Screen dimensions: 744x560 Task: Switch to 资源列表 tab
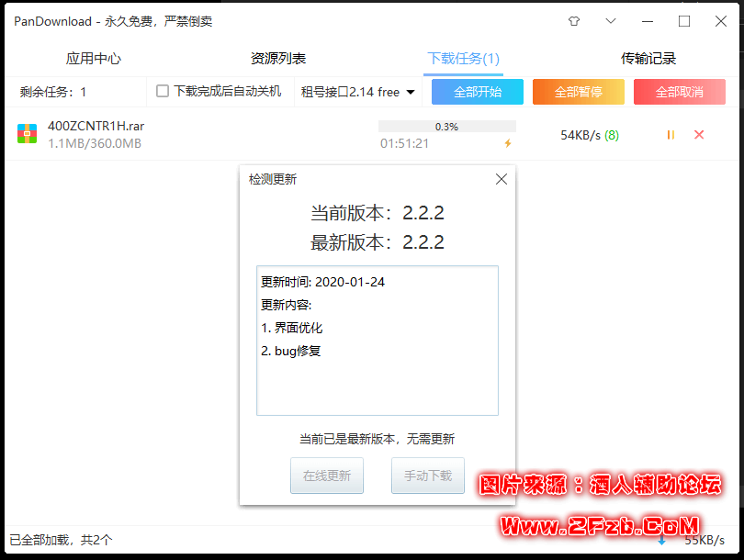coord(278,59)
